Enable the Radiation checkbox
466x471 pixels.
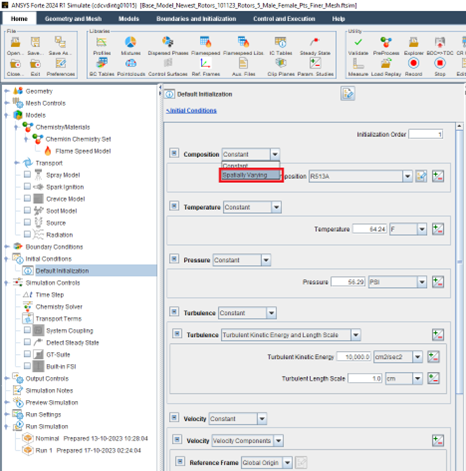point(27,234)
